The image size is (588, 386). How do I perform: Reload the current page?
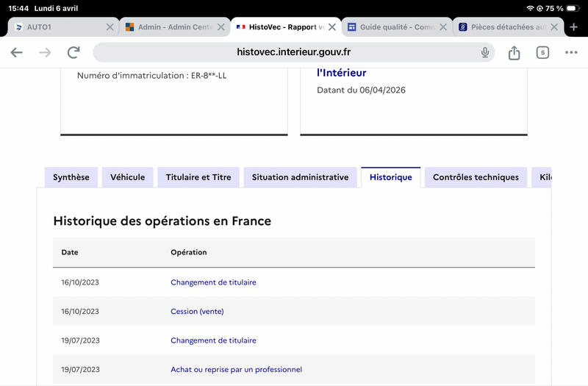point(73,53)
